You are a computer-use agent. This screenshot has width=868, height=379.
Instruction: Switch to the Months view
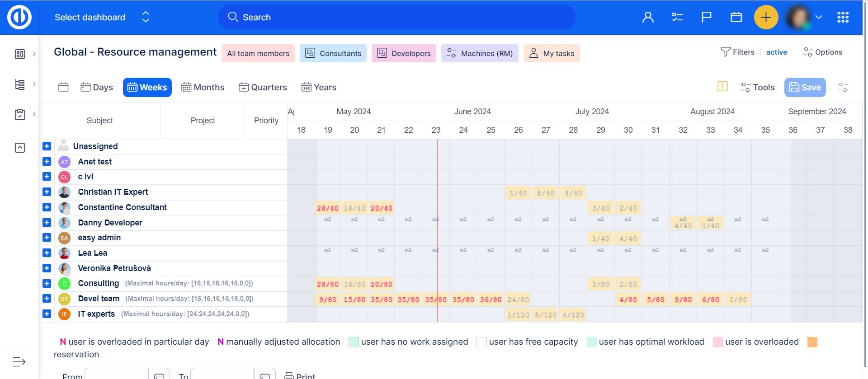coord(203,88)
